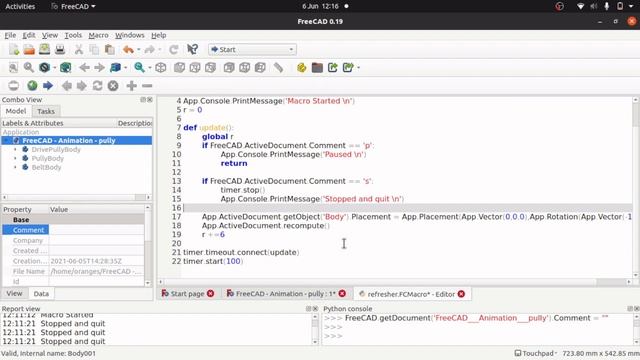
Task: Open the link navigation dropdown arrow
Action: coord(125,67)
